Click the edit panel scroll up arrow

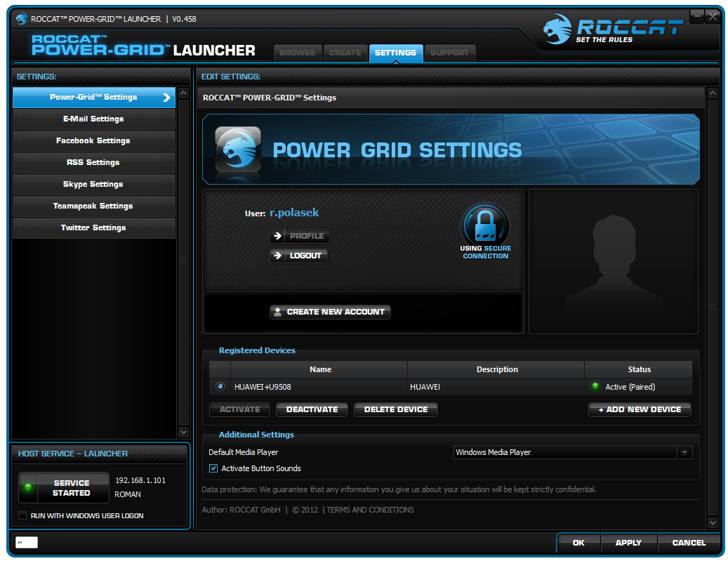[x=713, y=93]
